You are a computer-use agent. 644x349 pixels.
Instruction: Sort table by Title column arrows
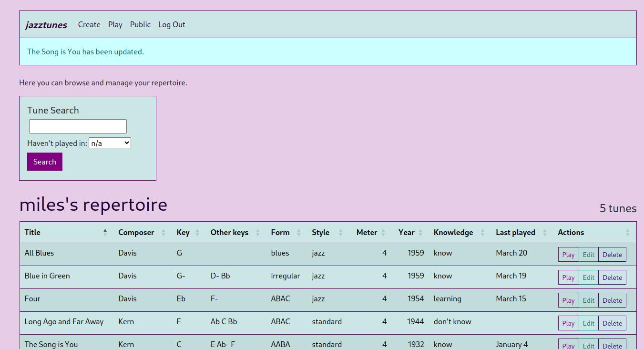105,233
